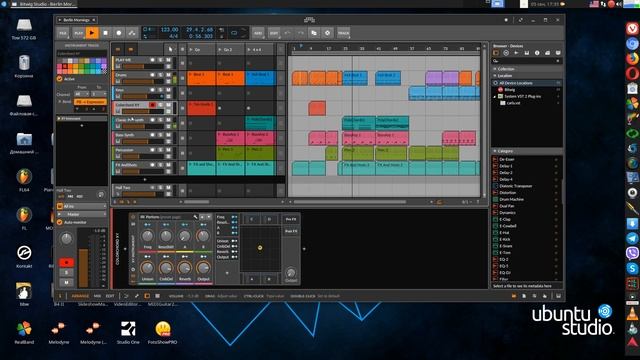
Task: Open Firefox from the right dock
Action: click(632, 59)
